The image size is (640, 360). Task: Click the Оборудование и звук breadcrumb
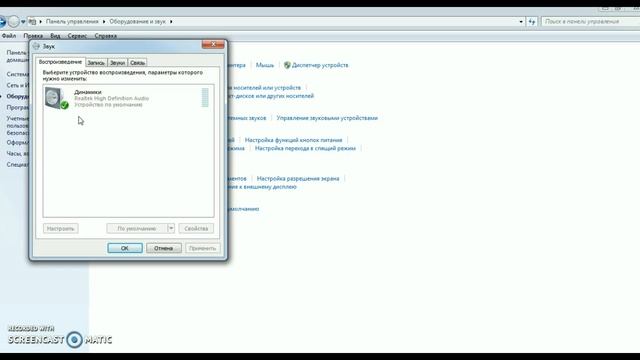coord(137,22)
